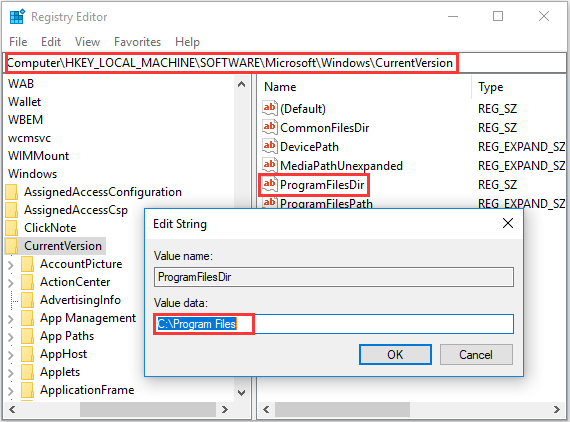
Task: Click tree pane horizontal scroll left arrow
Action: click(12, 410)
